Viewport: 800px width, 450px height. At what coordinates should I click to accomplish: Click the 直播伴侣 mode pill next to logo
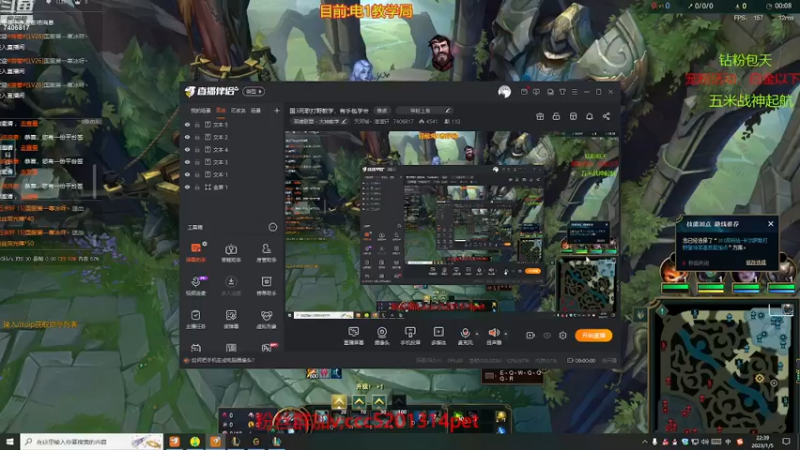pyautogui.click(x=254, y=91)
